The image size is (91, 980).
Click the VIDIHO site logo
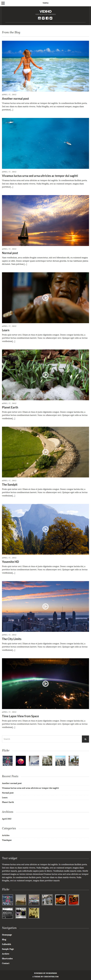click(x=45, y=11)
